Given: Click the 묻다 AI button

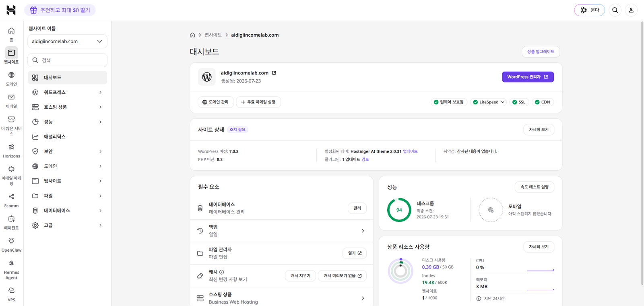Looking at the screenshot, I should (589, 10).
